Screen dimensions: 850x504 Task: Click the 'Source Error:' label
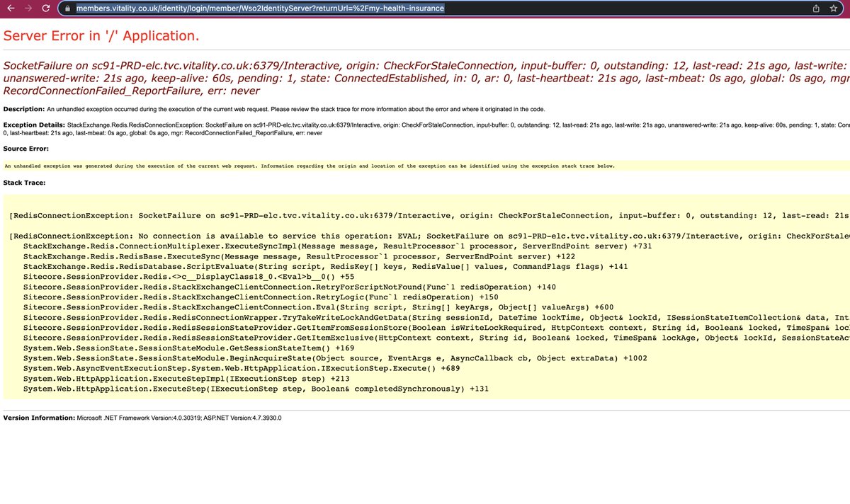25,149
